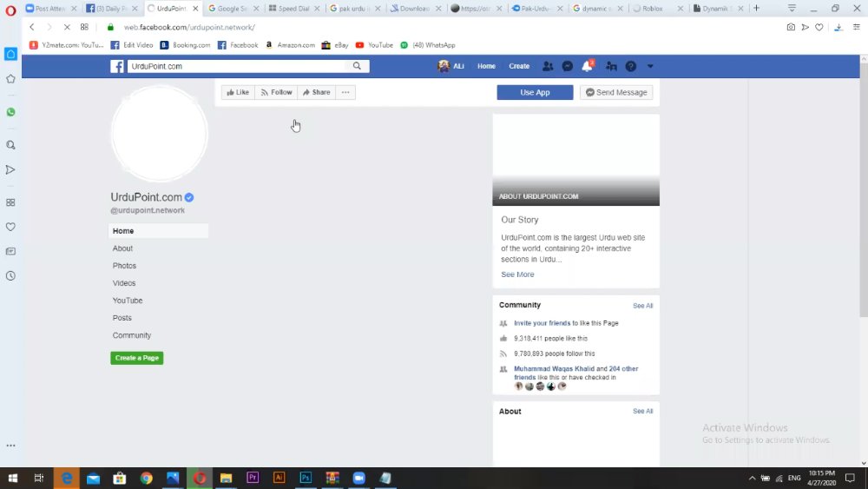Open Opera sidebar personal news icon
The width and height of the screenshot is (868, 489).
pyautogui.click(x=10, y=251)
